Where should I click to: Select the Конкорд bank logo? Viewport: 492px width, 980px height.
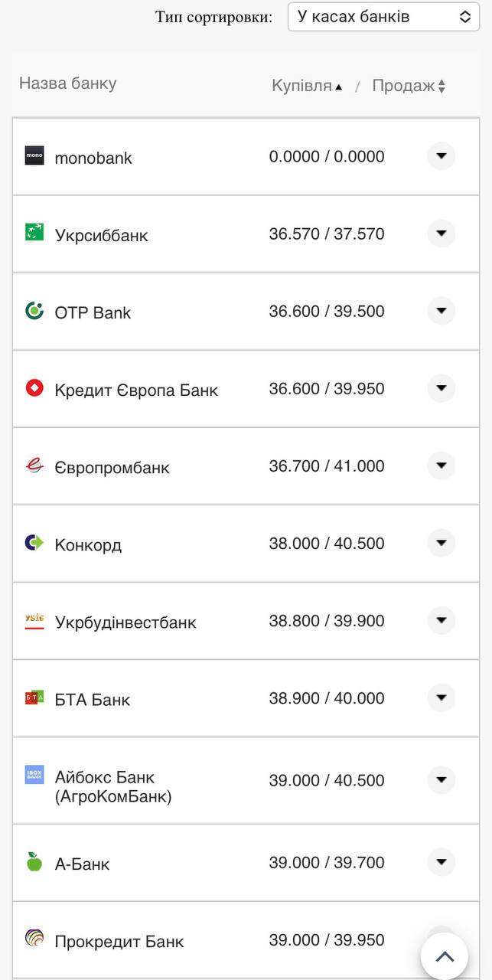[34, 544]
